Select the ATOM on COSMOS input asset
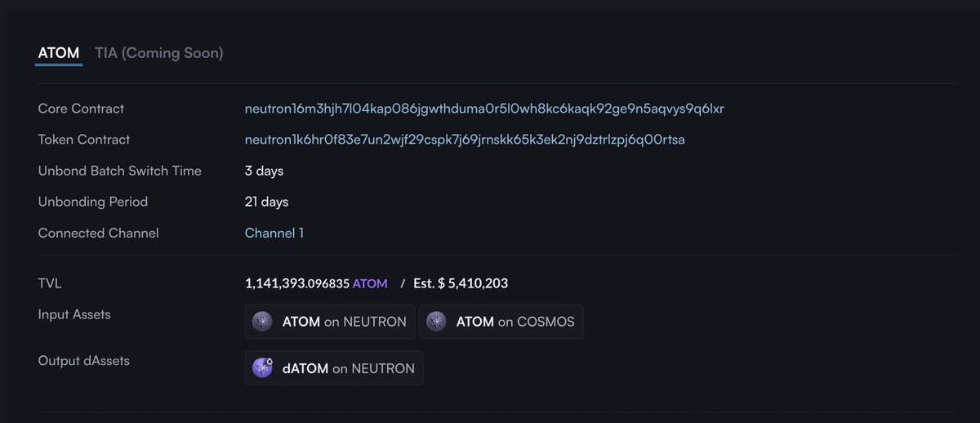 [x=501, y=322]
